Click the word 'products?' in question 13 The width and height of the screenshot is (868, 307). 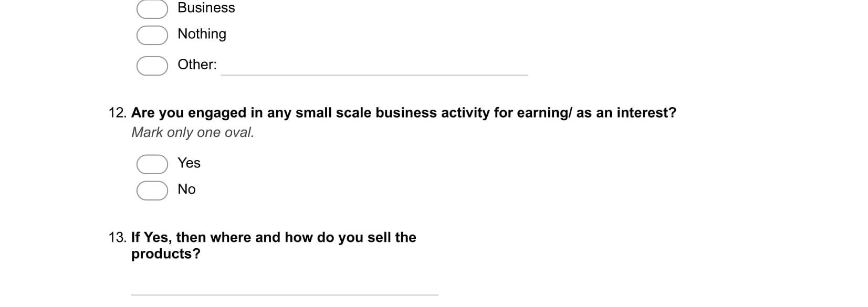[165, 254]
